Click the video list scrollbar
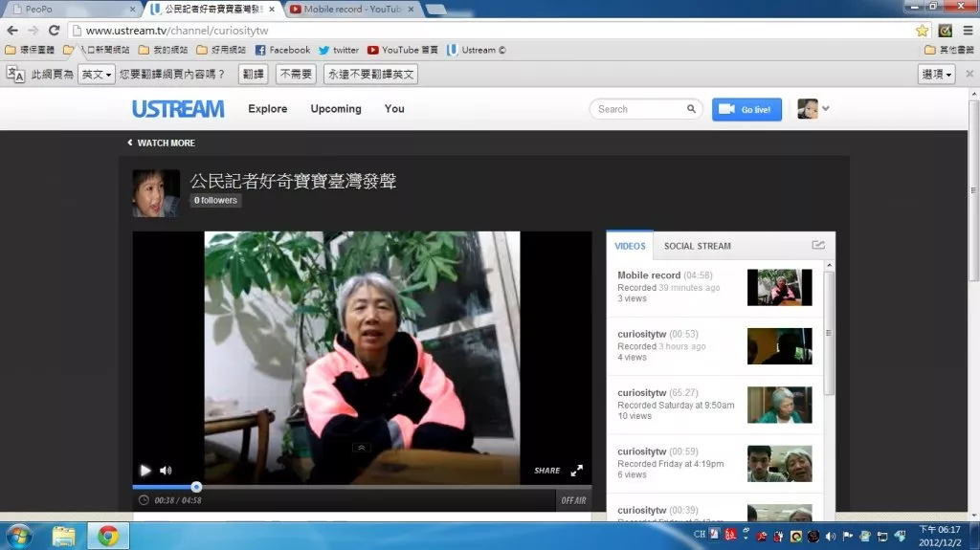The height and width of the screenshot is (550, 980). pyautogui.click(x=829, y=333)
